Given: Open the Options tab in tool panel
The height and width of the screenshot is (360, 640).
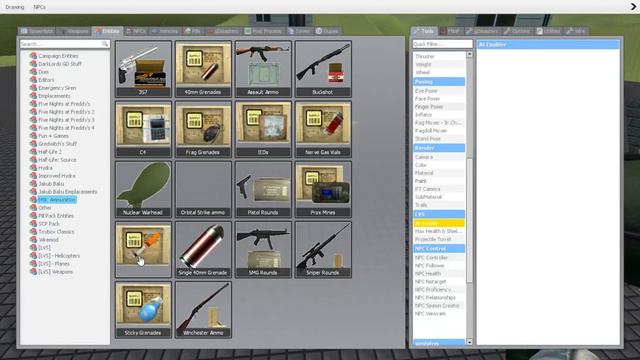Looking at the screenshot, I should (517, 31).
